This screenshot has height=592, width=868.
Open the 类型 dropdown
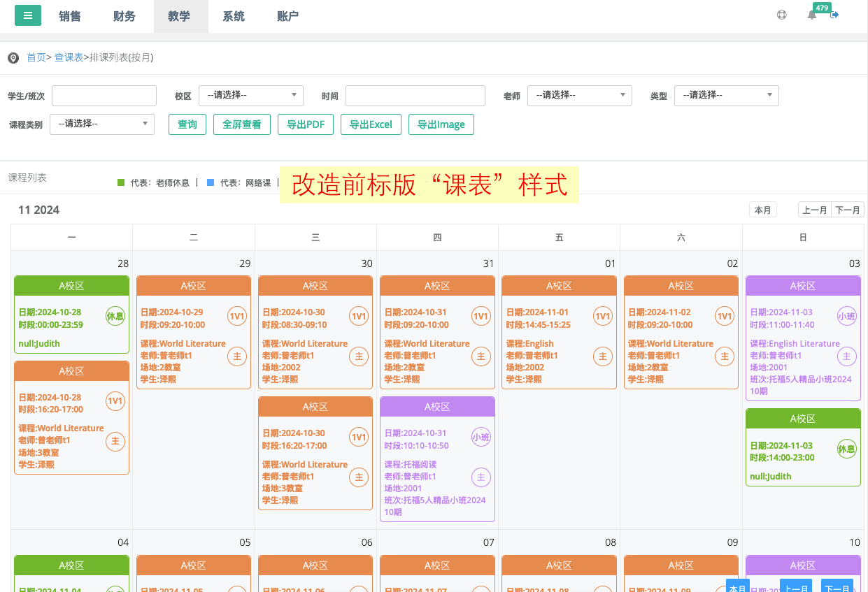click(727, 95)
